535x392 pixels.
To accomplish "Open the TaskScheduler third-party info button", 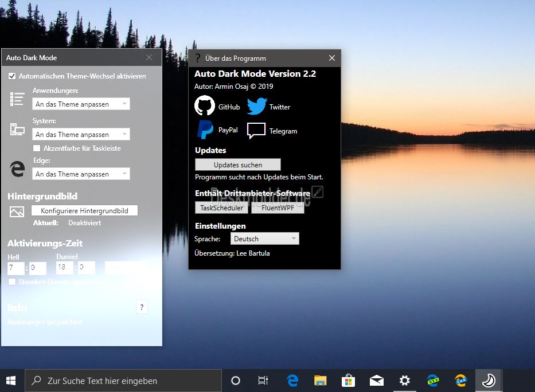I will (221, 207).
